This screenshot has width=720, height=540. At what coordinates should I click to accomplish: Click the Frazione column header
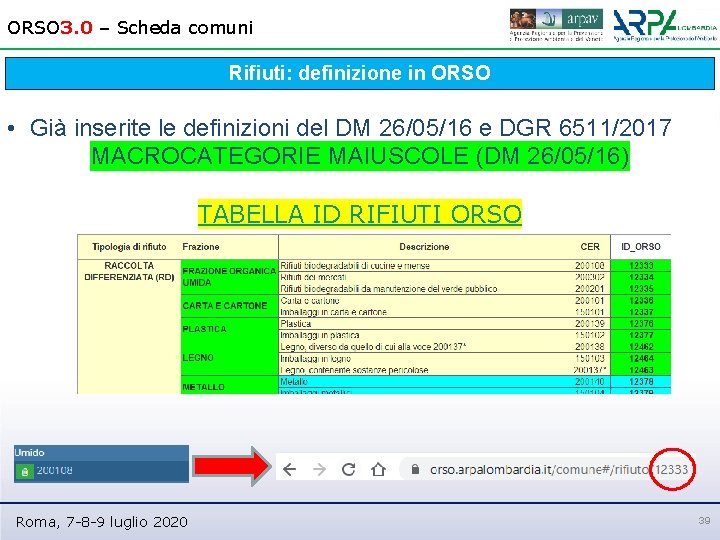tap(201, 247)
